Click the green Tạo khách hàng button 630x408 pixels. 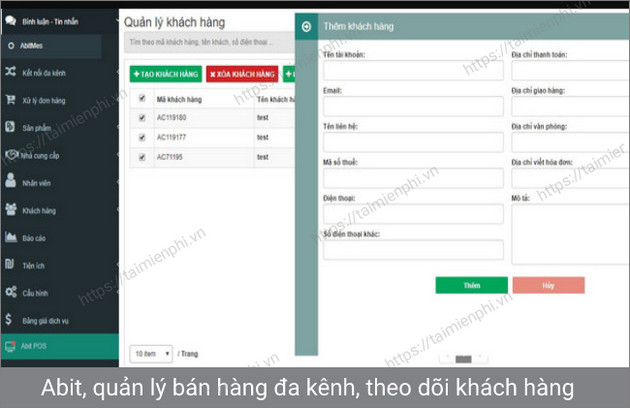(165, 74)
